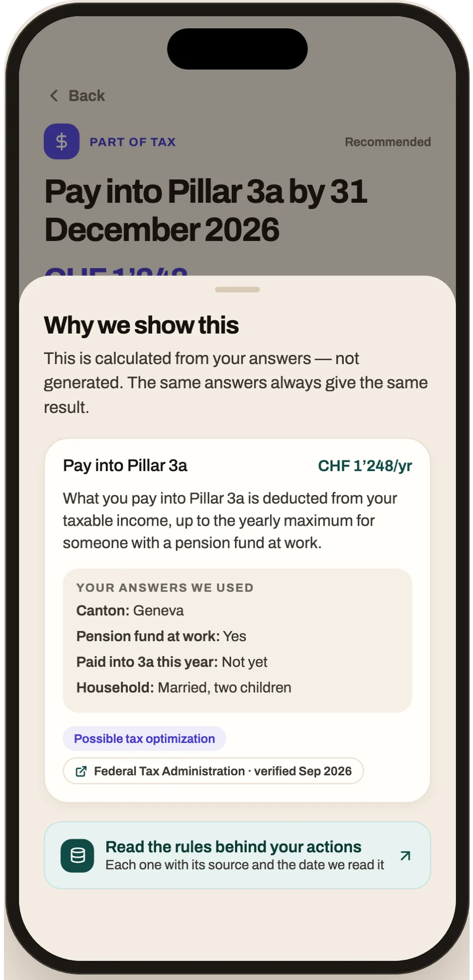473x980 pixels.
Task: Tap Pension fund at work: Yes answer
Action: [161, 636]
